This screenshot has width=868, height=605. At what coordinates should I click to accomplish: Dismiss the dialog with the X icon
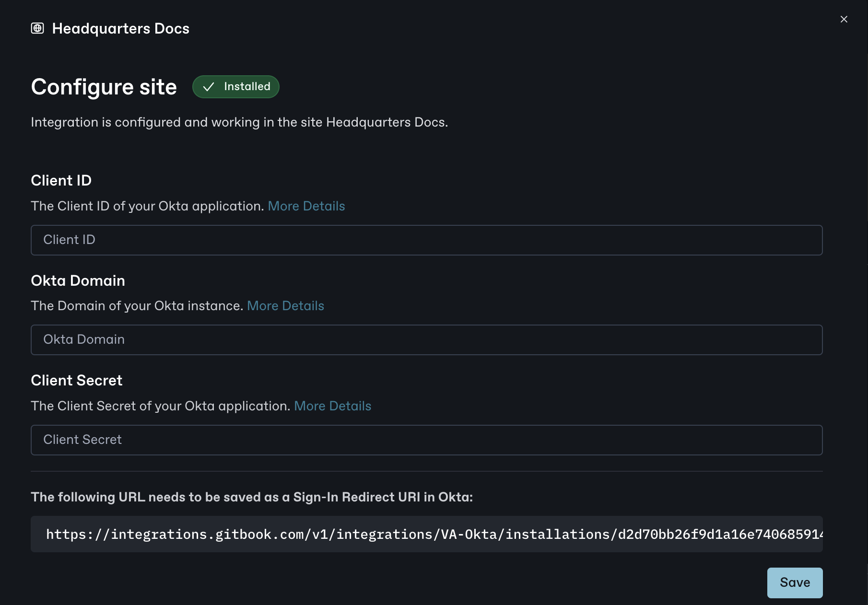844,19
